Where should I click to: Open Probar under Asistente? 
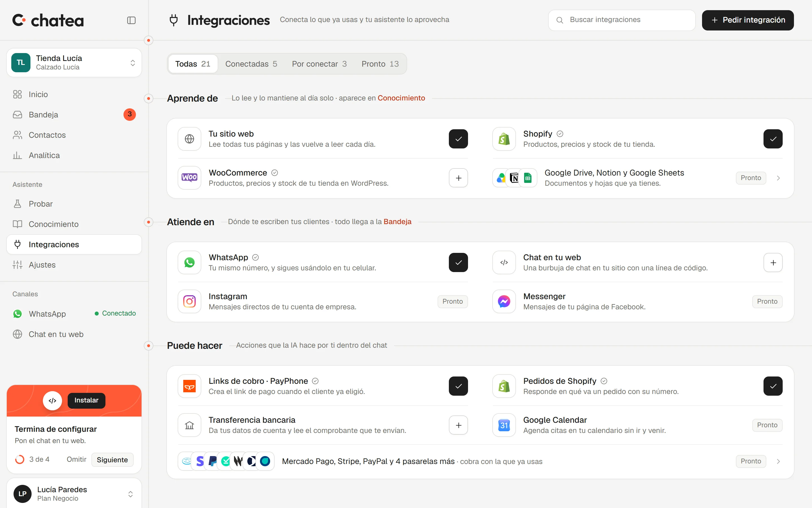click(x=74, y=204)
